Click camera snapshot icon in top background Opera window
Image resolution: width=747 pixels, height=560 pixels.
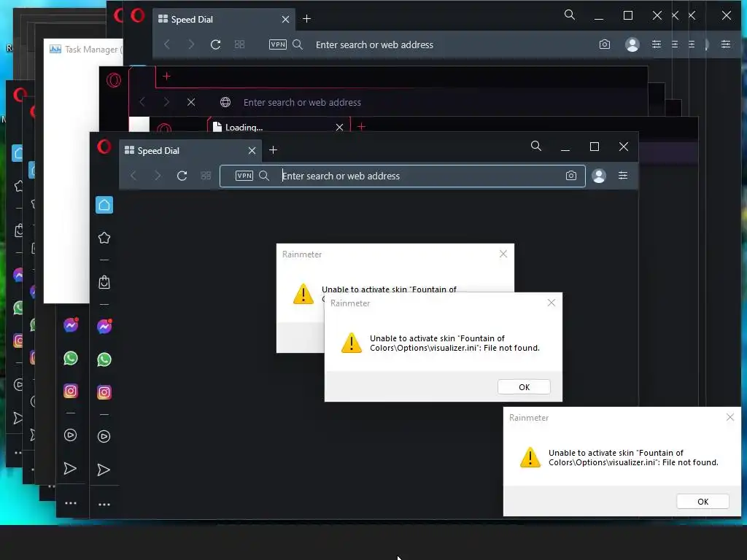coord(605,44)
